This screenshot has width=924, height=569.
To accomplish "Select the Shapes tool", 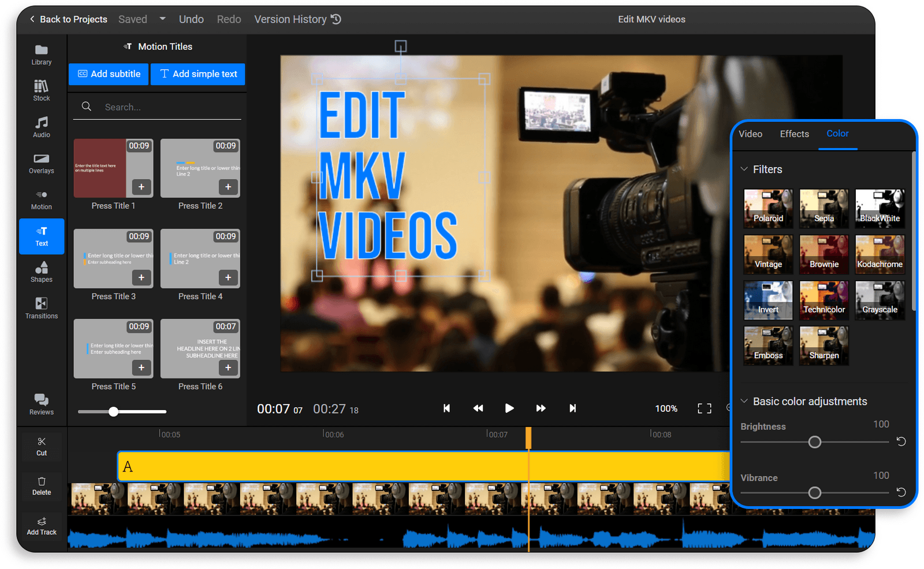I will (41, 272).
